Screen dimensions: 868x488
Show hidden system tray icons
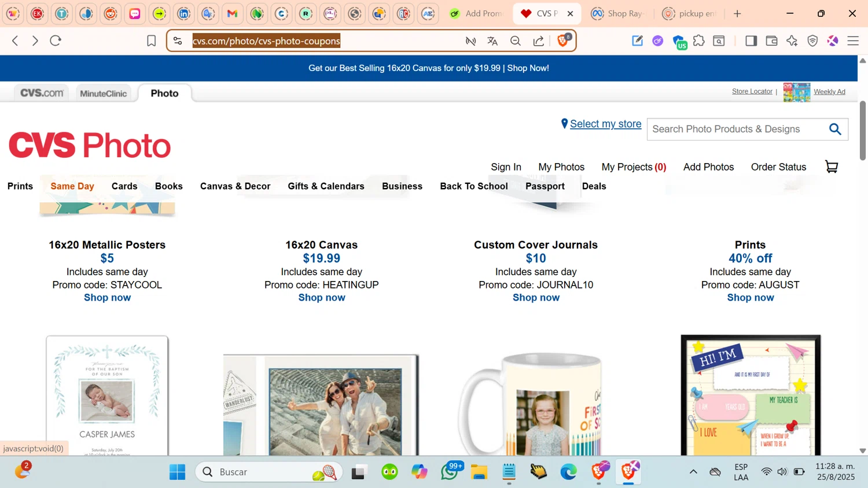pos(693,472)
